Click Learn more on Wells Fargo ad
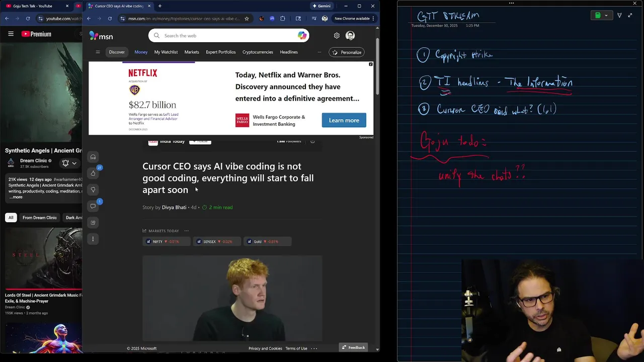 344,120
